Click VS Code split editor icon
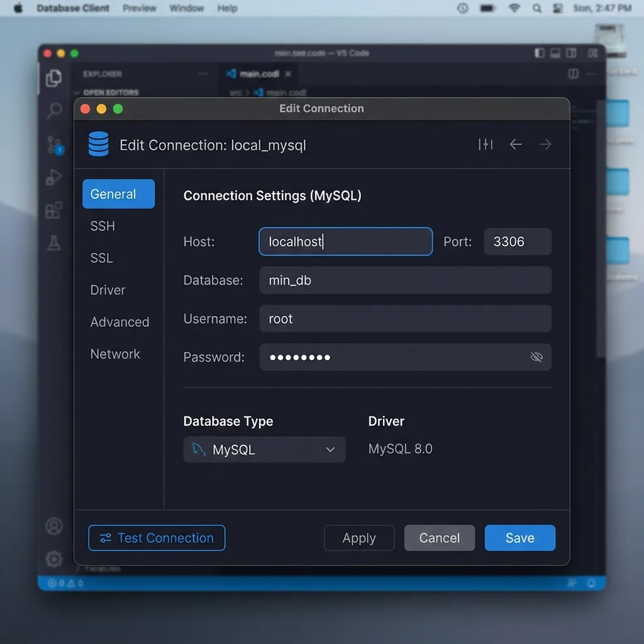 [574, 74]
